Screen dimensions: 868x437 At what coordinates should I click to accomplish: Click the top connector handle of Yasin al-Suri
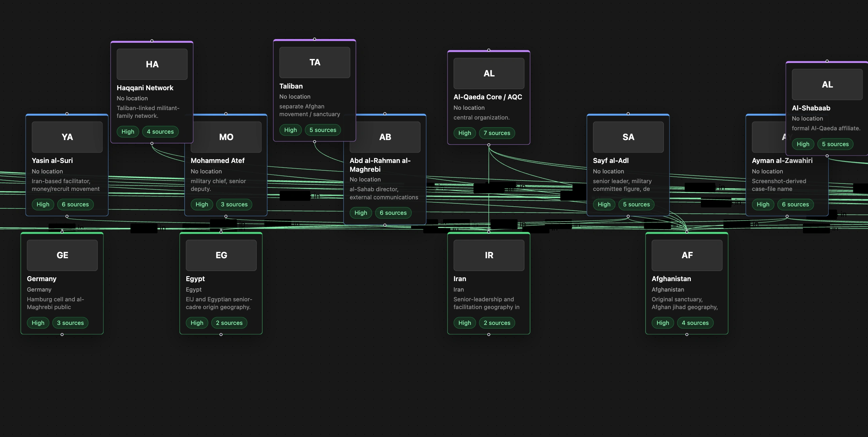[x=67, y=114]
